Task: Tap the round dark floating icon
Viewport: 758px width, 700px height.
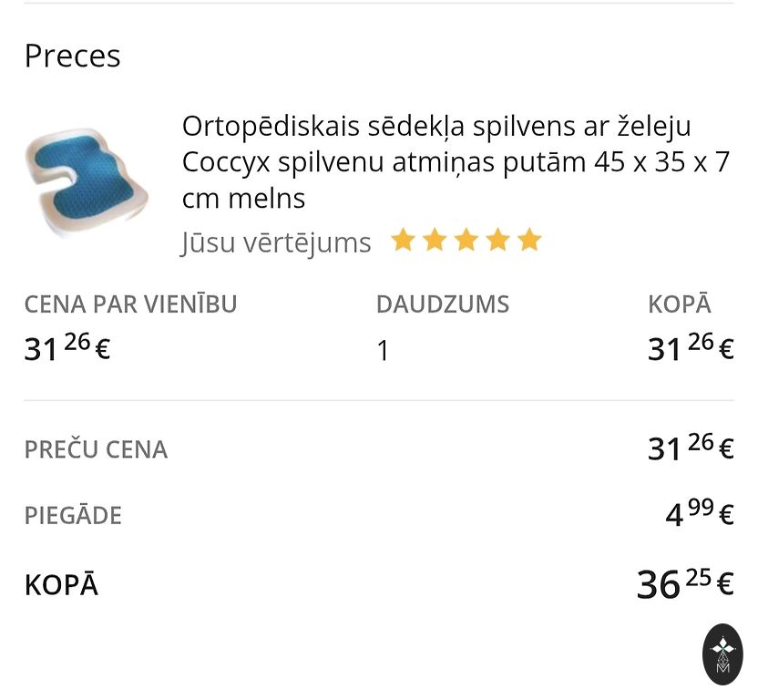Action: 722,654
